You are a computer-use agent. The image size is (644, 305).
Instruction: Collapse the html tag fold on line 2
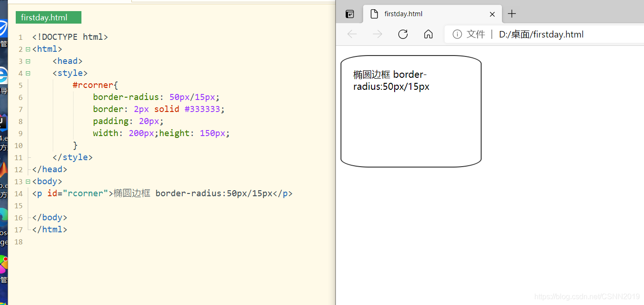coord(28,49)
